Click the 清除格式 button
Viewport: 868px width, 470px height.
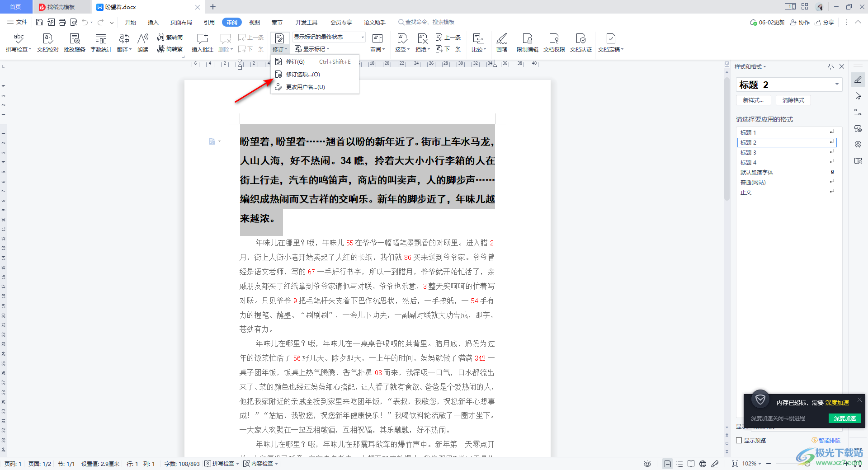pyautogui.click(x=793, y=100)
